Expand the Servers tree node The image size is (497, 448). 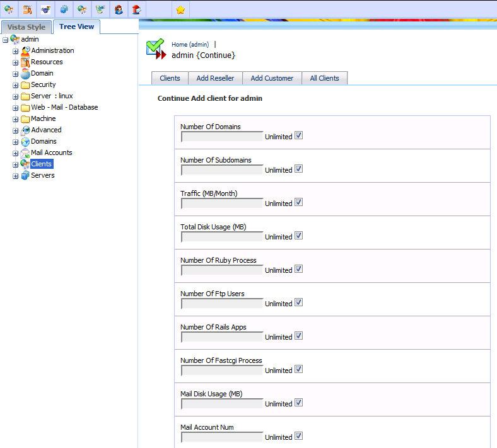point(16,176)
